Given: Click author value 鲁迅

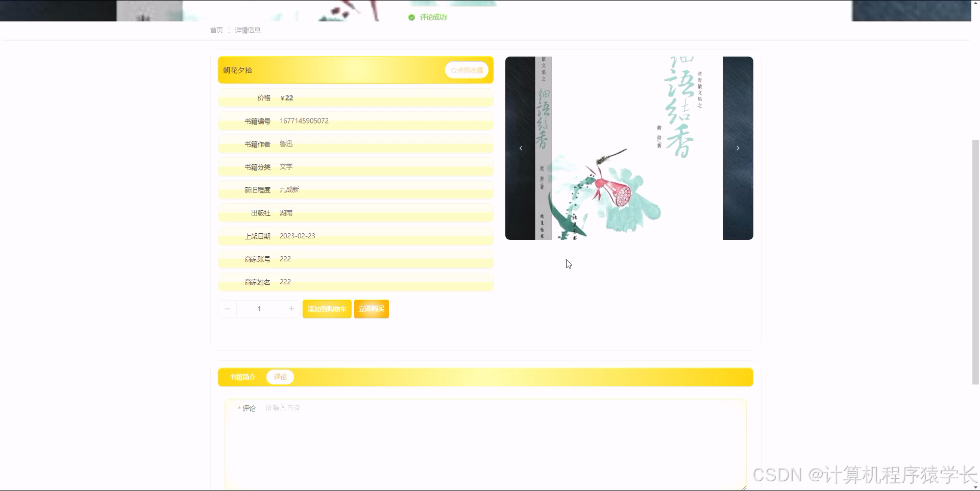Looking at the screenshot, I should click(x=286, y=144).
